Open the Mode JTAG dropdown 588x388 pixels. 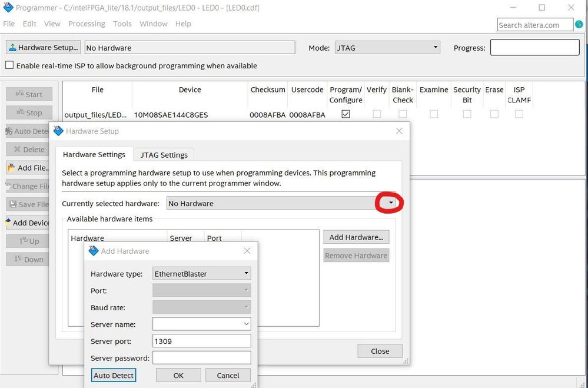point(387,48)
